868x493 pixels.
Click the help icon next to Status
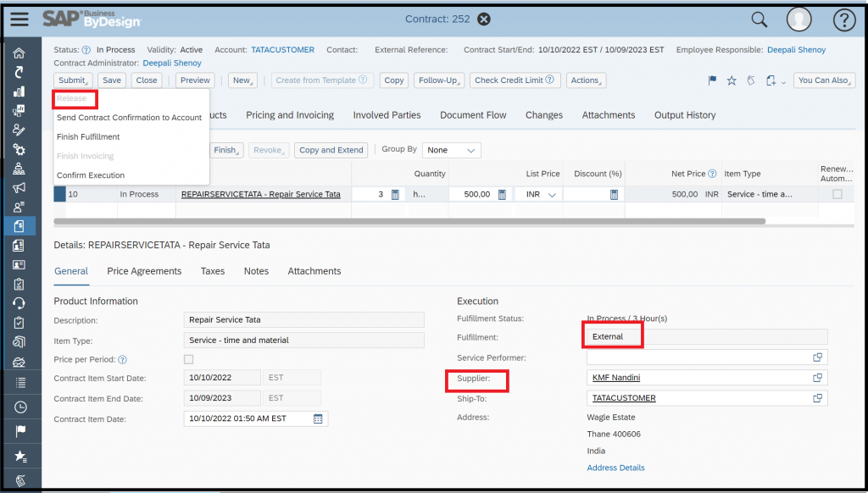tap(86, 50)
